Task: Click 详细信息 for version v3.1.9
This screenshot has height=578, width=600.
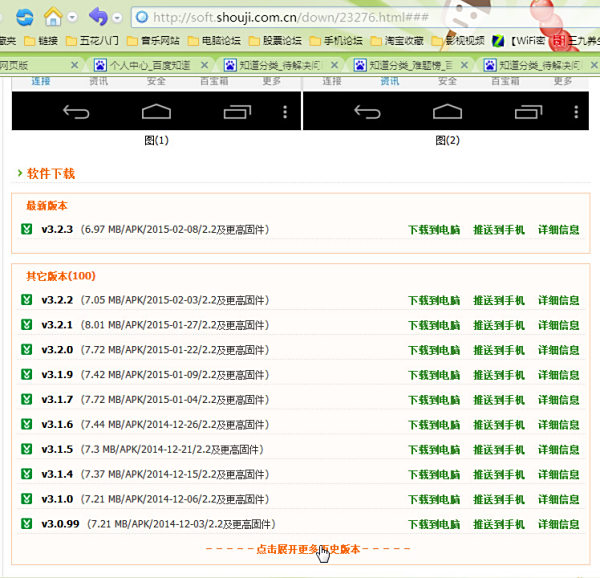Action: pyautogui.click(x=559, y=375)
